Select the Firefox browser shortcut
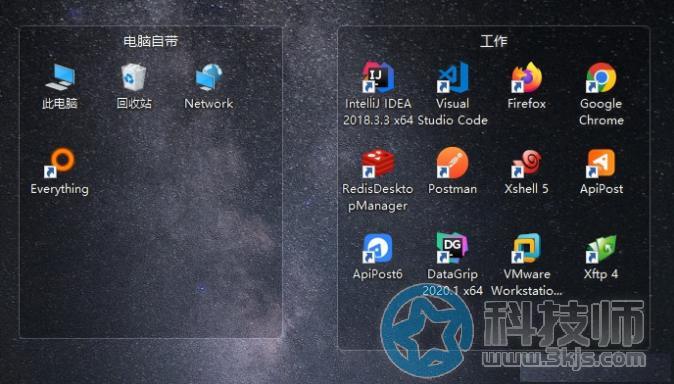Viewport: 674px width, 384px height. tap(527, 77)
